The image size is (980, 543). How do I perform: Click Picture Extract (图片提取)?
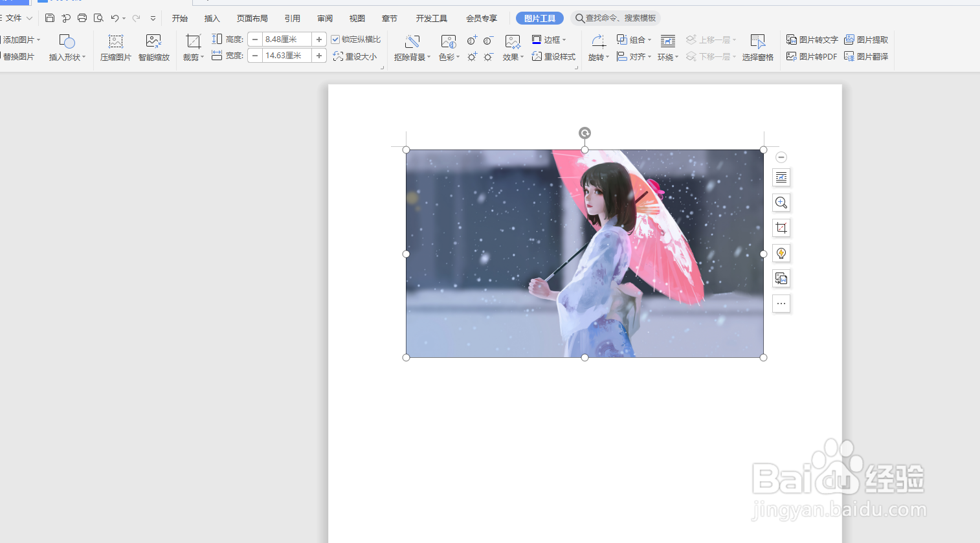[x=866, y=39]
